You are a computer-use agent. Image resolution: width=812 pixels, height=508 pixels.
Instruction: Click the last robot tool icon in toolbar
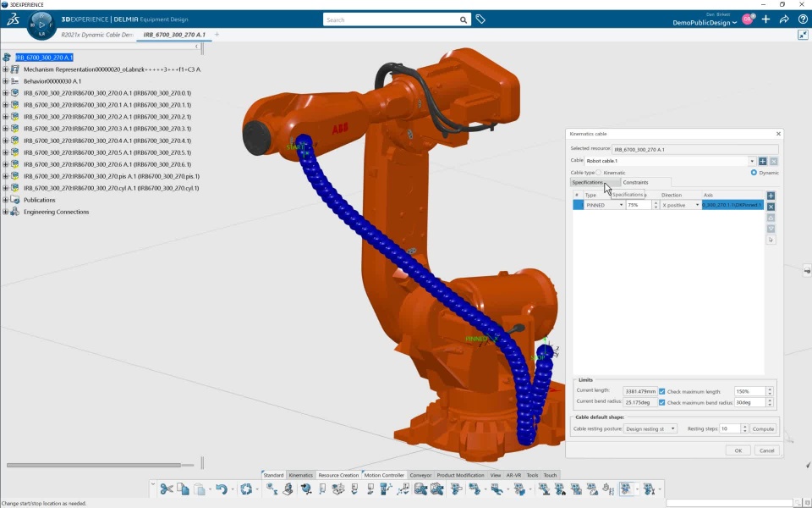649,489
